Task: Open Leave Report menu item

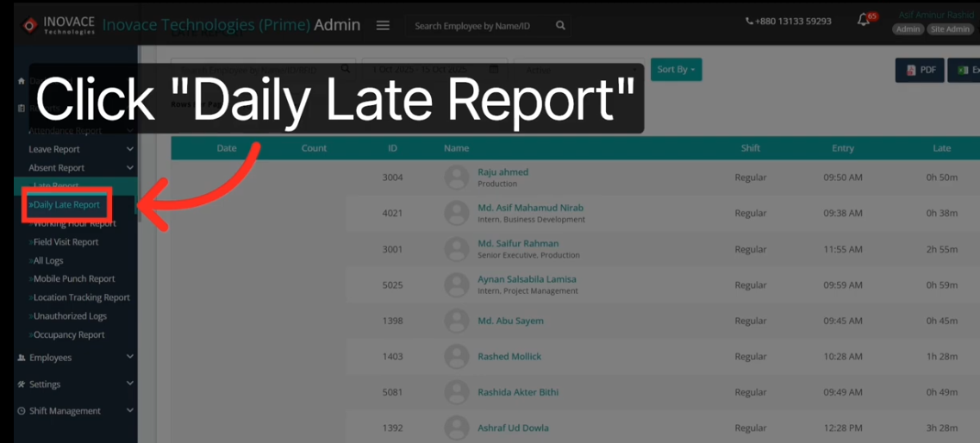Action: coord(54,149)
